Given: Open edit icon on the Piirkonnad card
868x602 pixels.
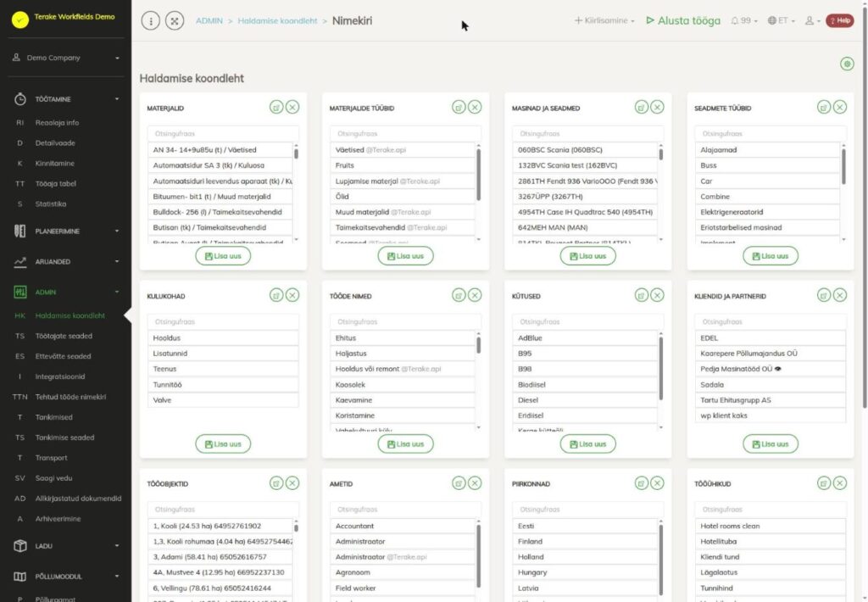Looking at the screenshot, I should point(641,483).
